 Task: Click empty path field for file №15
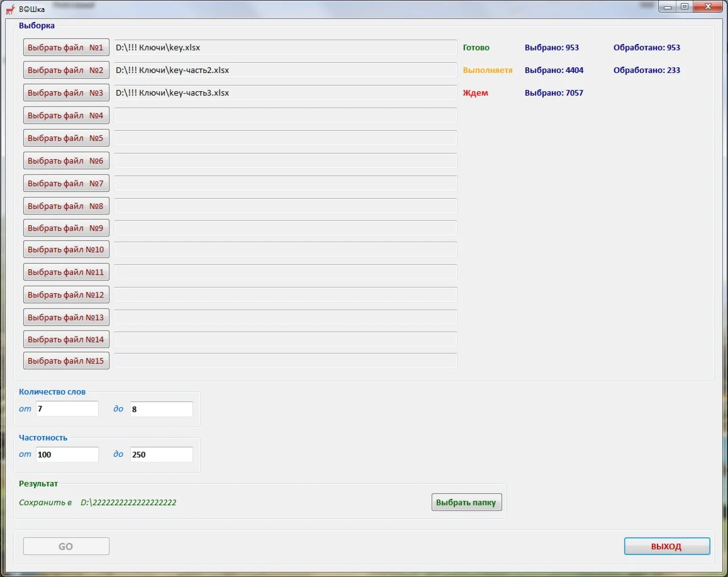tap(286, 361)
